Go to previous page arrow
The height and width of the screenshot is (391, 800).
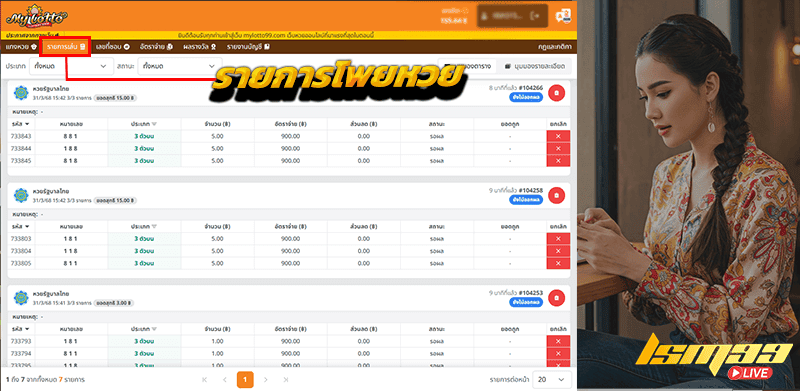coord(225,380)
